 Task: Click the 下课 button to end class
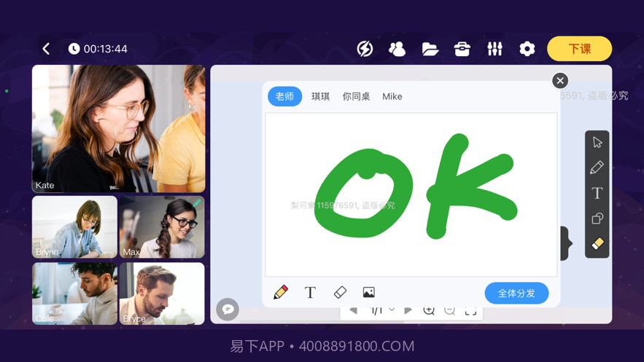pos(579,49)
